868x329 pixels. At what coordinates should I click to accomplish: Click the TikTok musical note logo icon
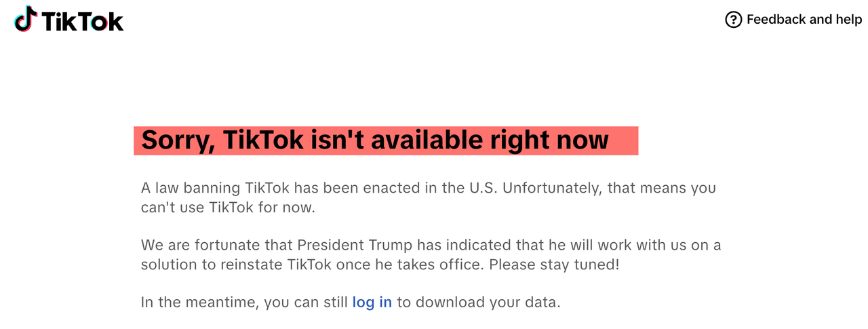25,19
